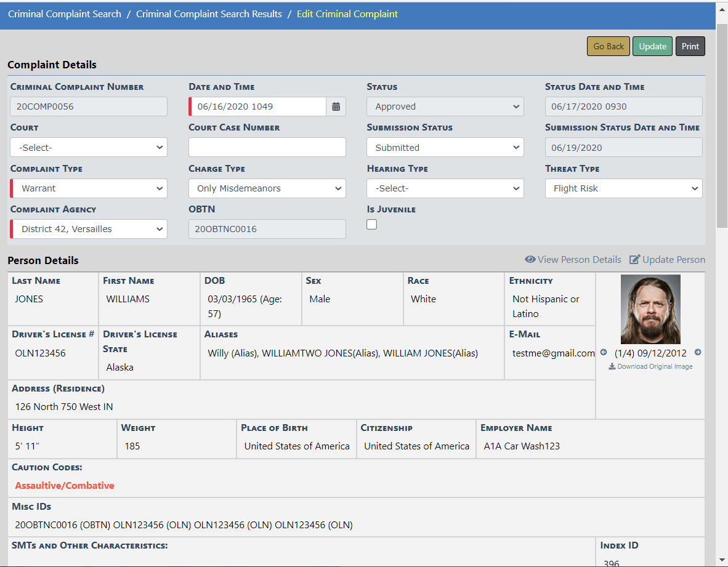Click the eye icon for View Person Details
This screenshot has width=728, height=567.
(530, 260)
